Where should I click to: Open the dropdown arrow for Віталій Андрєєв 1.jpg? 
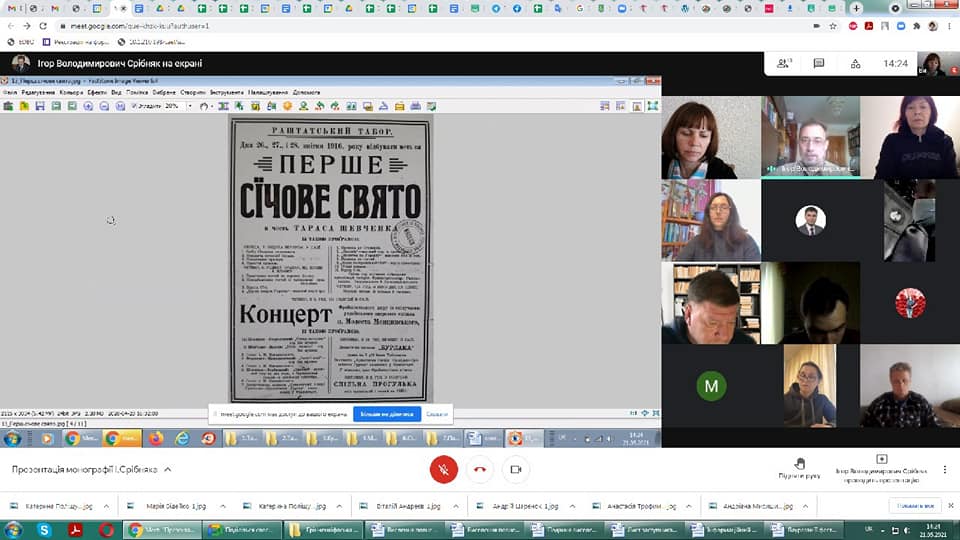pos(457,507)
